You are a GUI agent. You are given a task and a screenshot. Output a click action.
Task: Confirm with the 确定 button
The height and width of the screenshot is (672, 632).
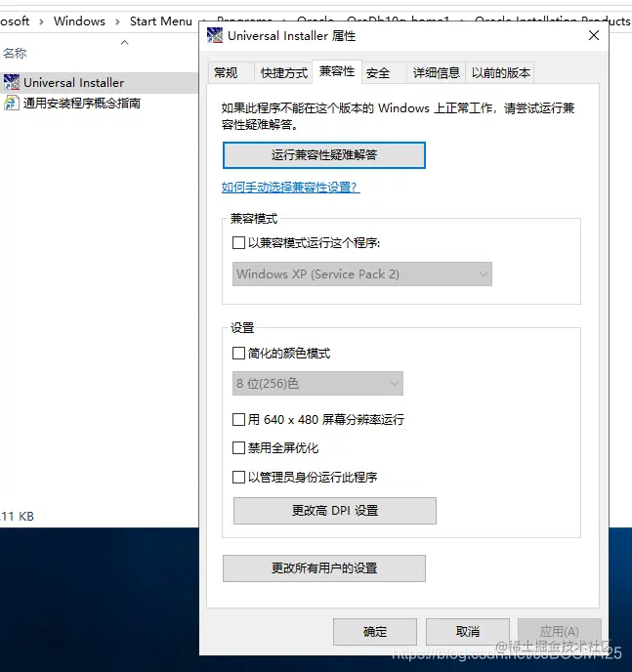[x=375, y=632]
